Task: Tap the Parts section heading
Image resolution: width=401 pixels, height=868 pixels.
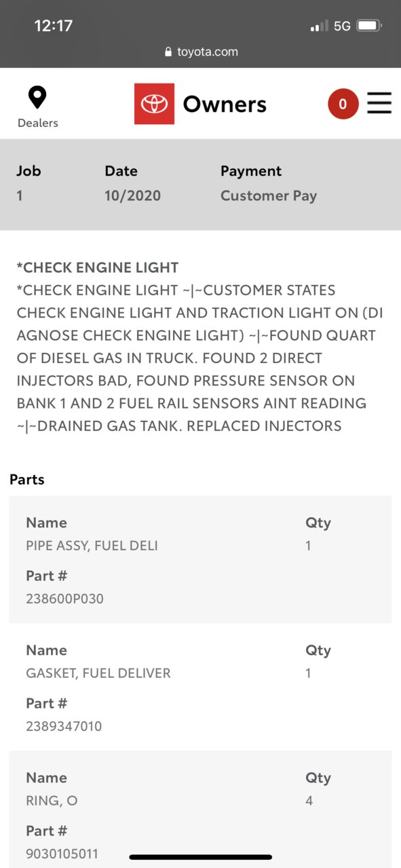Action: (x=27, y=479)
